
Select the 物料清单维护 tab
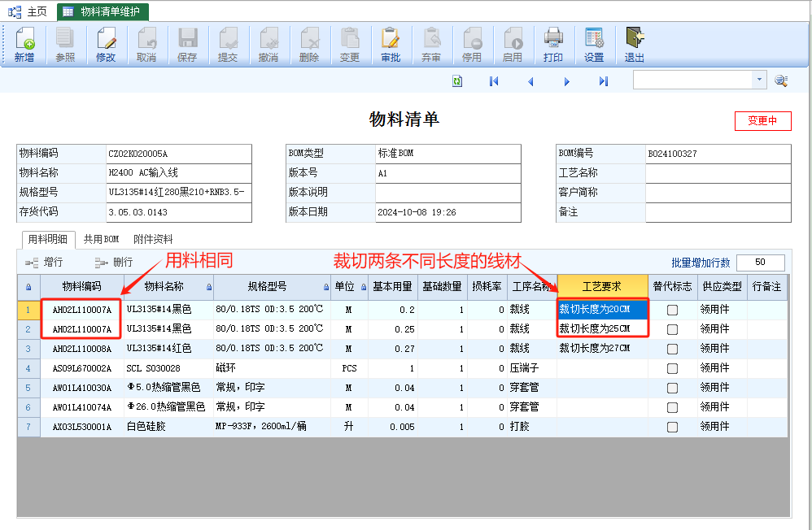point(103,11)
